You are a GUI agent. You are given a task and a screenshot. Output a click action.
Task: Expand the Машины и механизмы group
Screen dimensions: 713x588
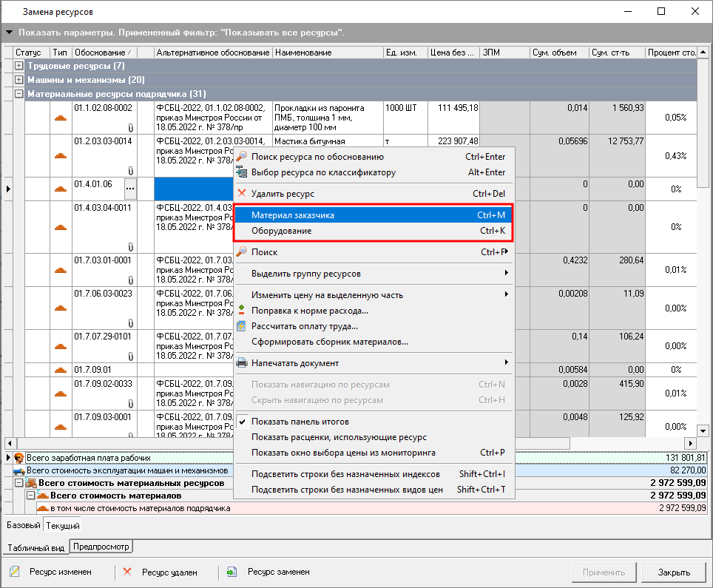click(x=18, y=80)
